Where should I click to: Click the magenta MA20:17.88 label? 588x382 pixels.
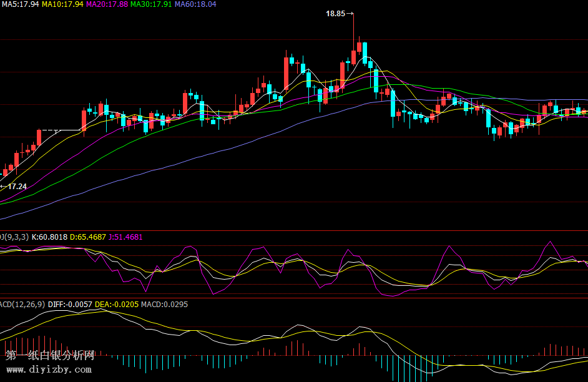click(x=107, y=4)
